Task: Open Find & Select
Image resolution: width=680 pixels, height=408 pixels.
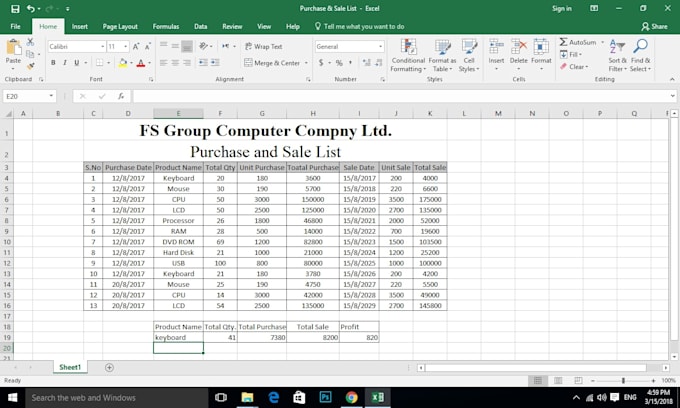Action: click(641, 55)
